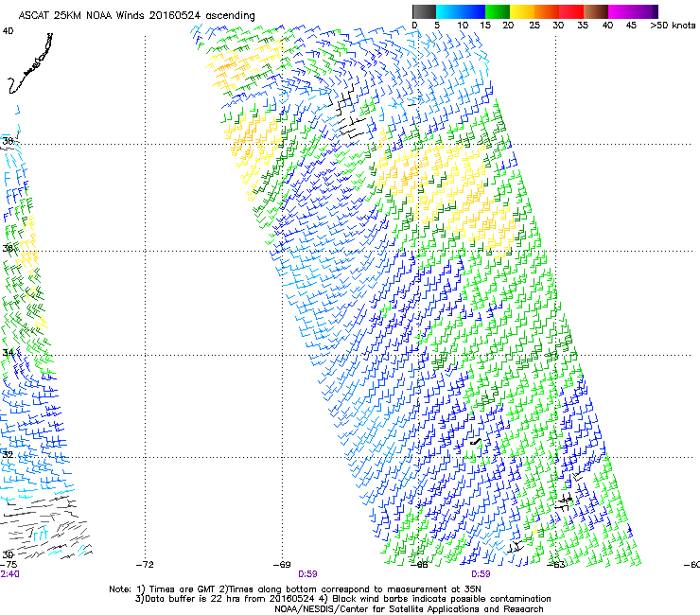Click the cyan-to-blue 5–15 knots color segment

pyautogui.click(x=461, y=11)
